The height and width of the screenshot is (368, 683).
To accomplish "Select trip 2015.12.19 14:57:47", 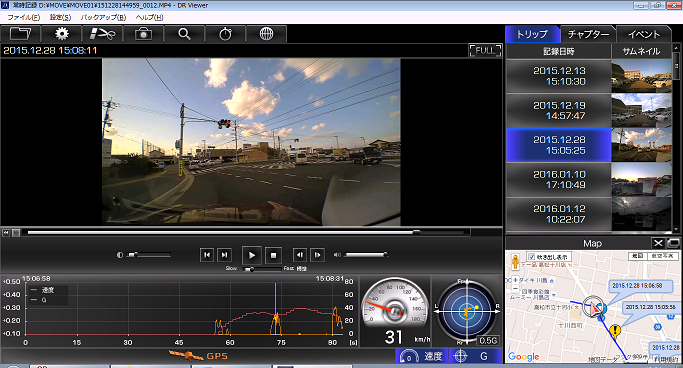I will [x=559, y=111].
